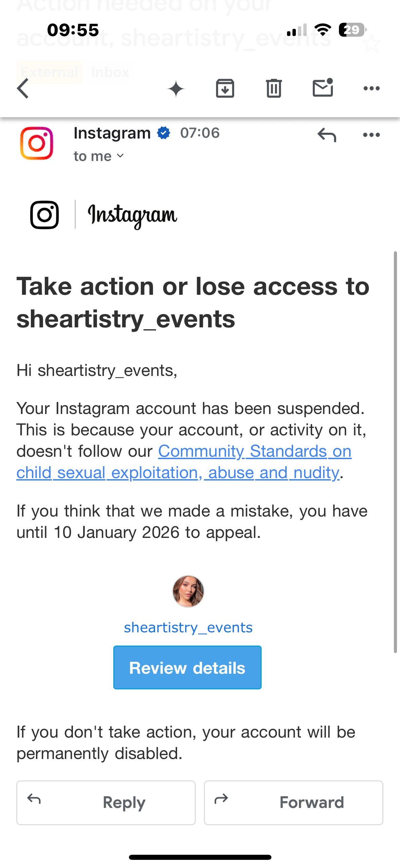
Task: Archive this email using the archive icon
Action: (x=225, y=88)
